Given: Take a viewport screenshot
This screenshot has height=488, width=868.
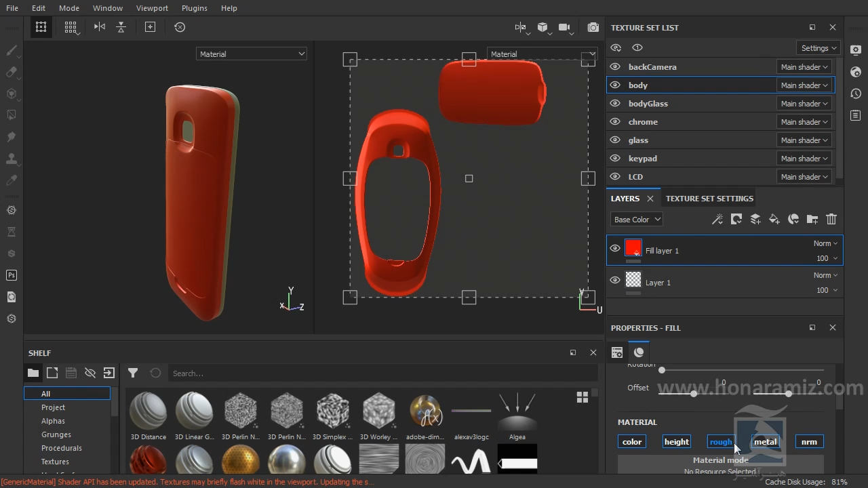Looking at the screenshot, I should tap(593, 27).
